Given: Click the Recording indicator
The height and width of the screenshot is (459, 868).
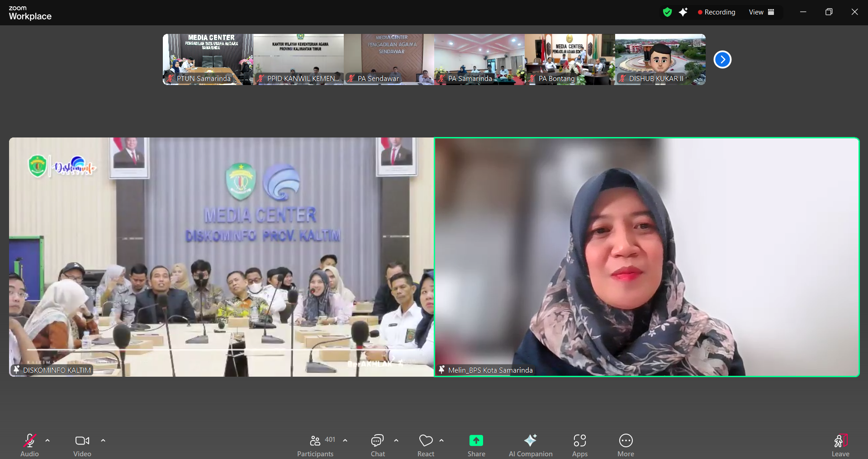Looking at the screenshot, I should [x=716, y=12].
